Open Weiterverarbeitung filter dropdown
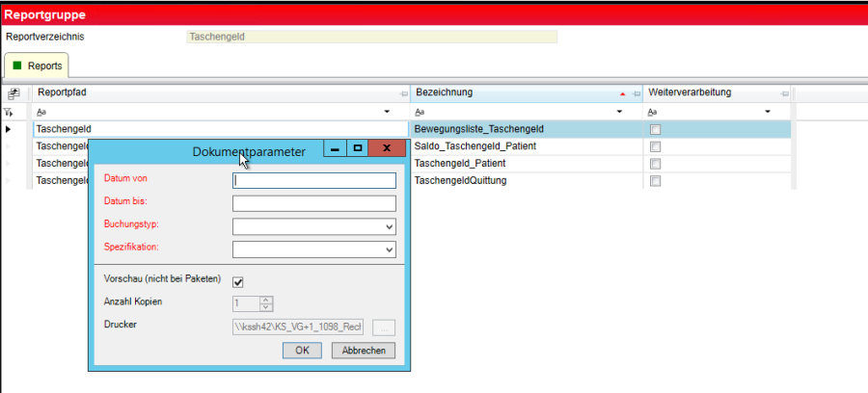This screenshot has height=393, width=868. point(768,112)
